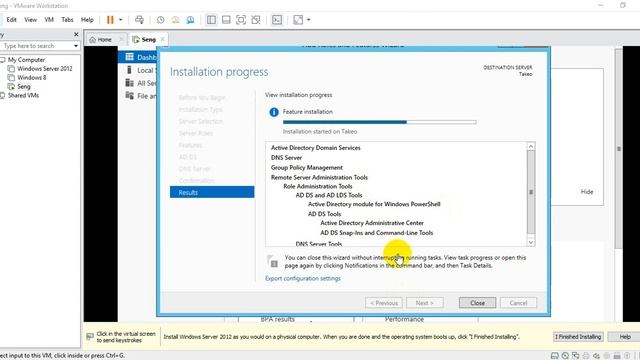Click Active Directory module for Windows PowerShell
The height and width of the screenshot is (360, 640).
click(374, 204)
